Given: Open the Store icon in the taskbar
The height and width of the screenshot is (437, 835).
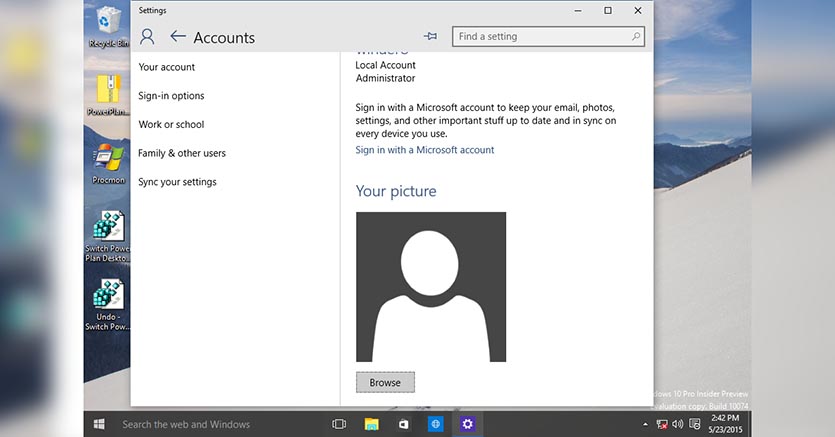Looking at the screenshot, I should click(403, 424).
